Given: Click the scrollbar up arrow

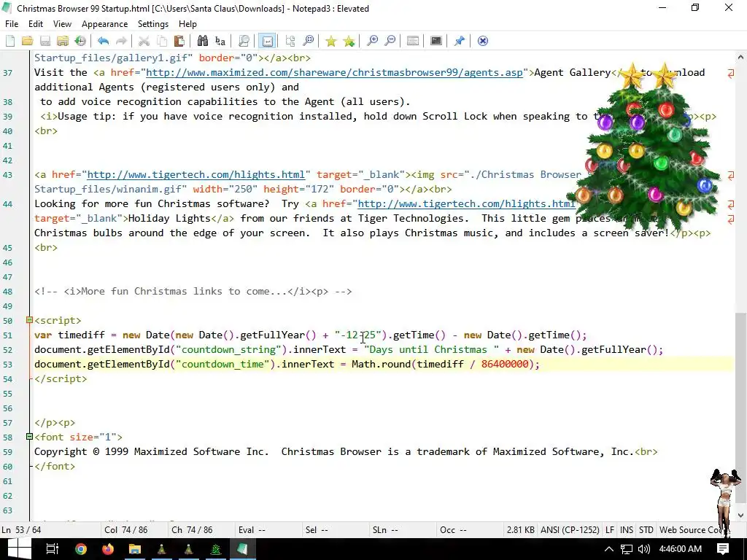Looking at the screenshot, I should [x=740, y=57].
